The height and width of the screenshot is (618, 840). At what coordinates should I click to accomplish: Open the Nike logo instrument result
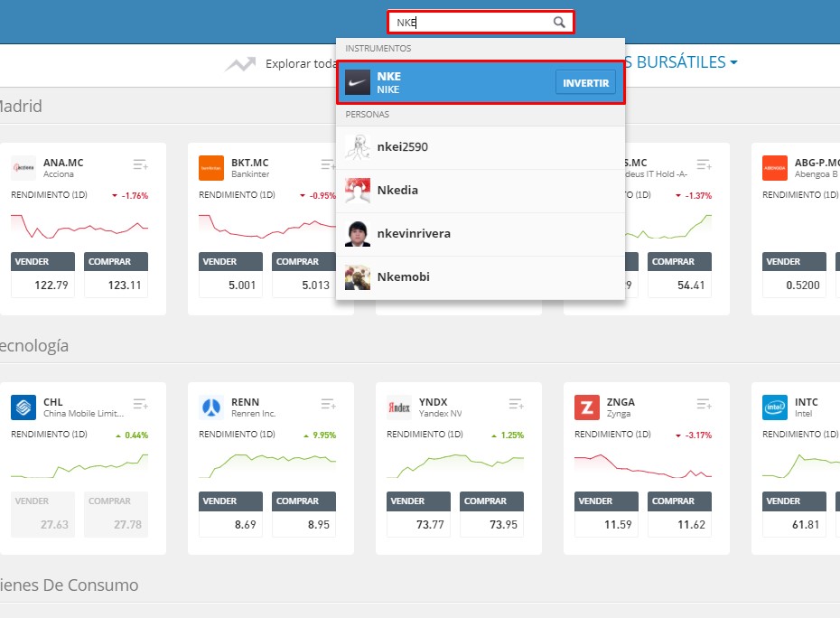[x=358, y=82]
